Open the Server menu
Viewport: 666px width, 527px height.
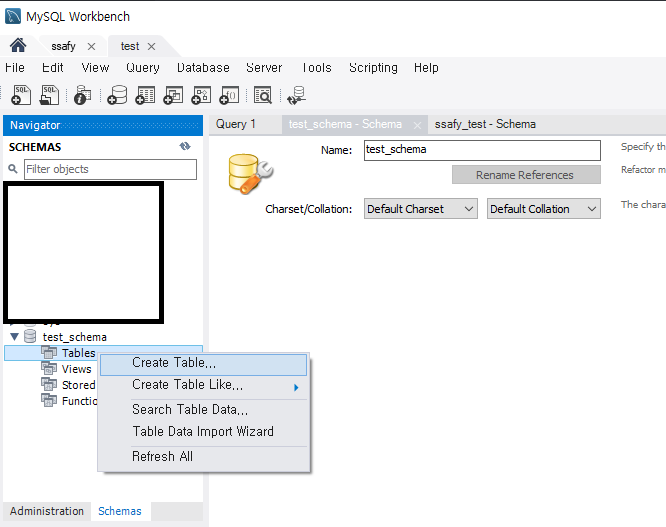pos(264,68)
